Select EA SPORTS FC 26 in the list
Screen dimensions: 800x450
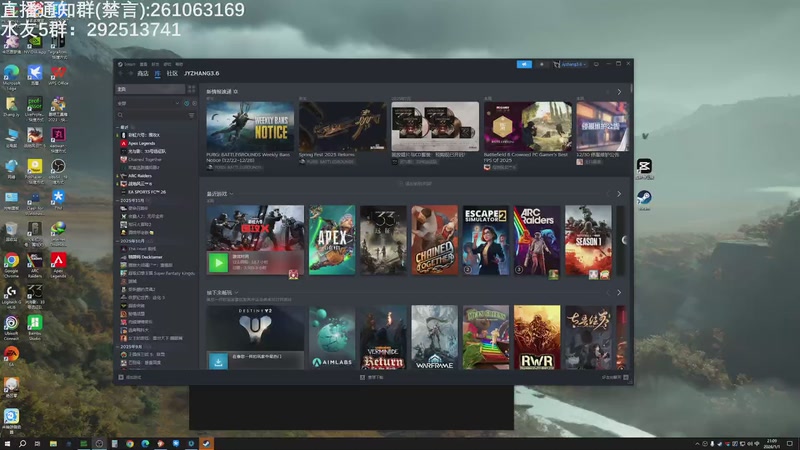pyautogui.click(x=143, y=192)
